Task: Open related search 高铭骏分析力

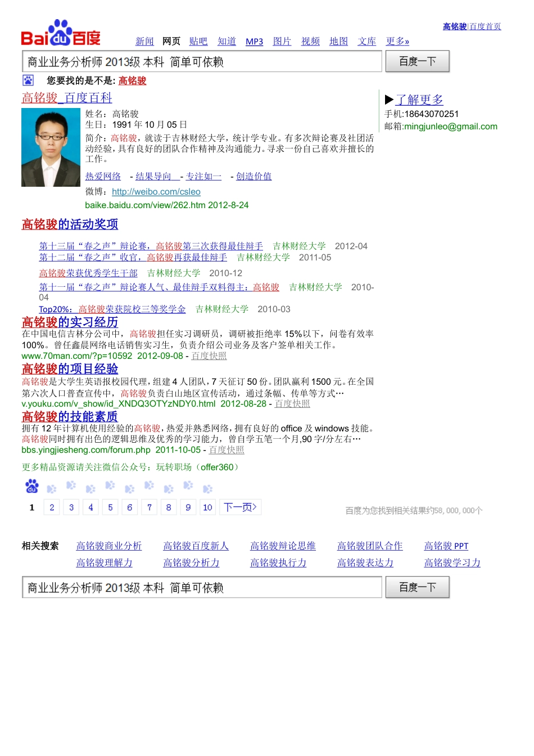Action: pyautogui.click(x=192, y=562)
